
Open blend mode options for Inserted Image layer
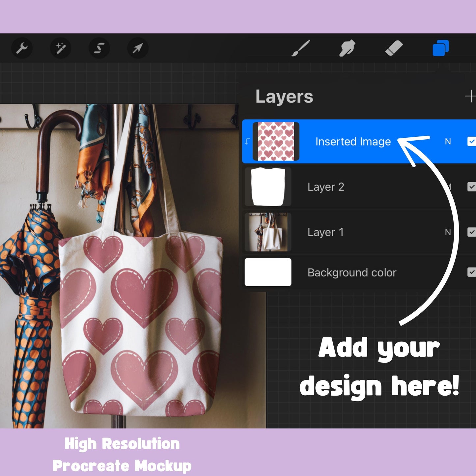pos(449,141)
